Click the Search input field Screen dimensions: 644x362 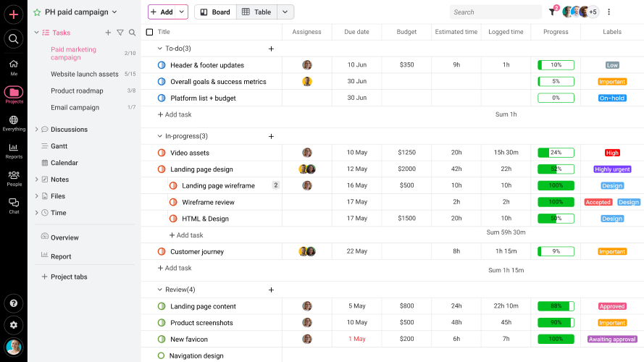tap(495, 12)
